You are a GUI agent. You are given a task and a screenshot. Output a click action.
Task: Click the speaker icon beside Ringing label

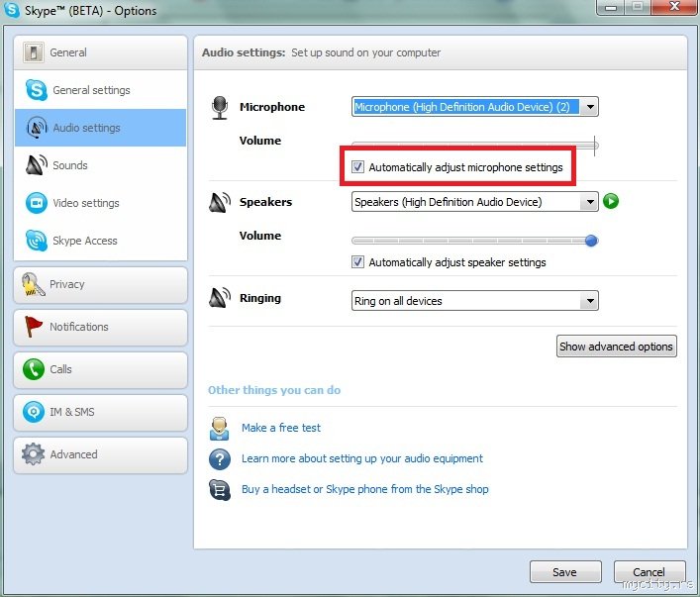coord(220,298)
